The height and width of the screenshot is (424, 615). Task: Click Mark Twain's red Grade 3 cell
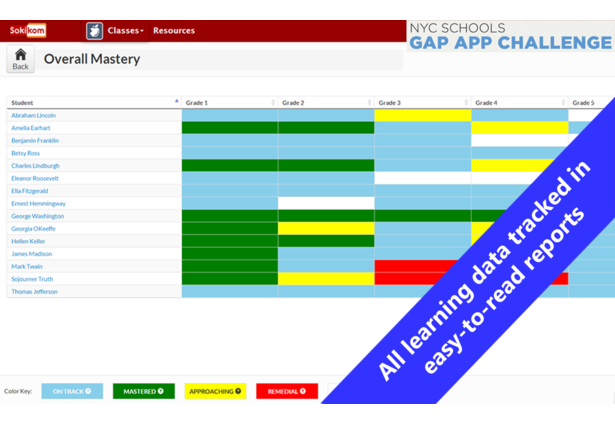pos(416,266)
